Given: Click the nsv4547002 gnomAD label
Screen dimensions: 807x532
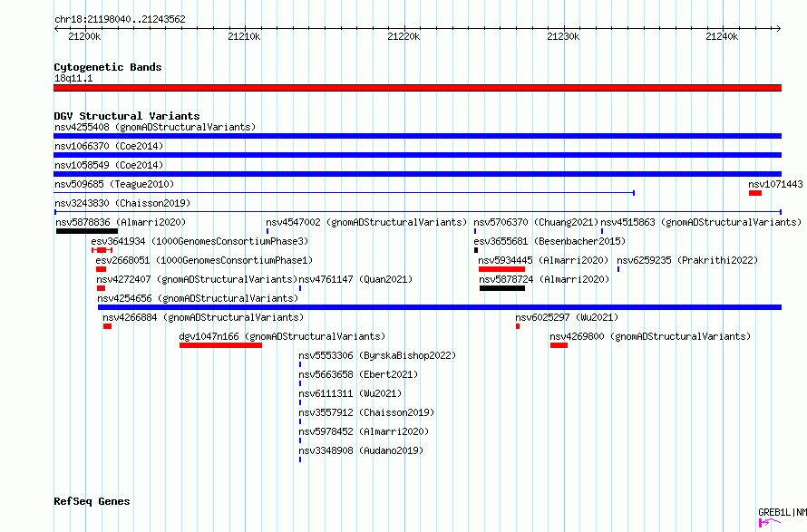Looking at the screenshot, I should [366, 222].
